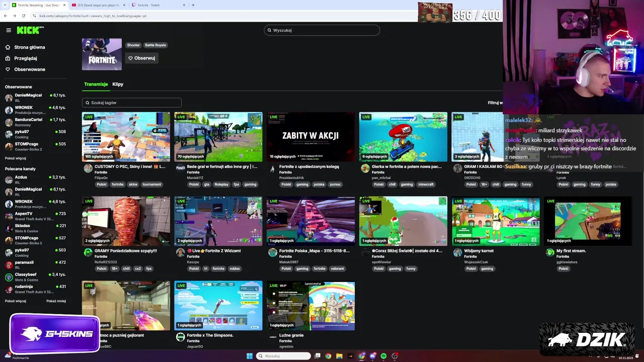This screenshot has width=644, height=362.
Task: Open Classybeef in recommended channels
Action: click(35, 277)
